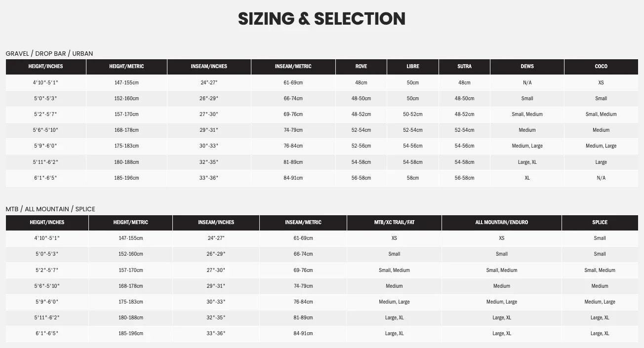Select the XS cell under All Mountain/Enduro

point(501,238)
